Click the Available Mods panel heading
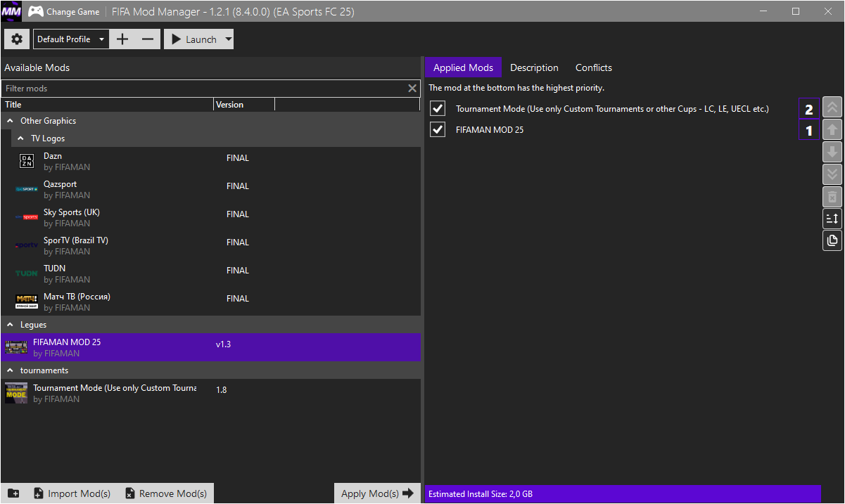Screen dimensions: 845x504 [x=37, y=68]
